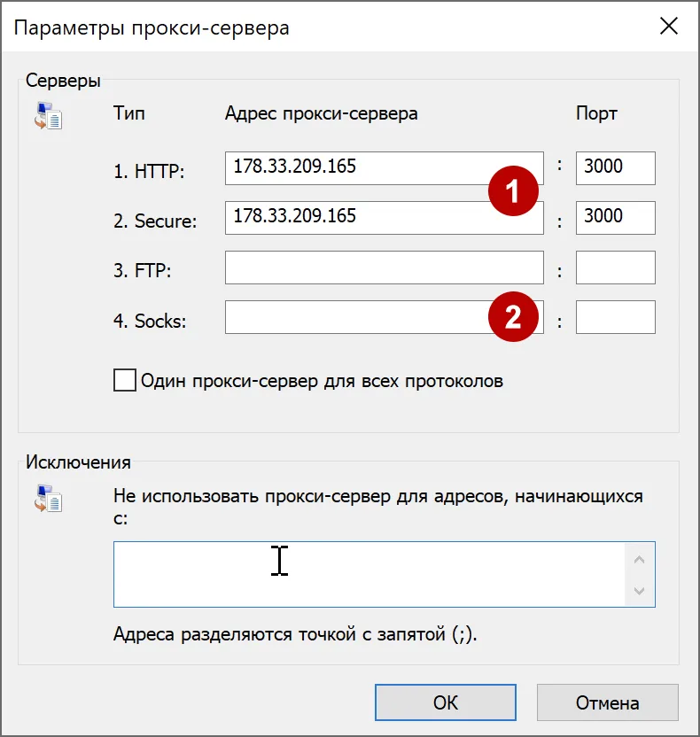
Task: Click the Отмена button
Action: click(607, 702)
